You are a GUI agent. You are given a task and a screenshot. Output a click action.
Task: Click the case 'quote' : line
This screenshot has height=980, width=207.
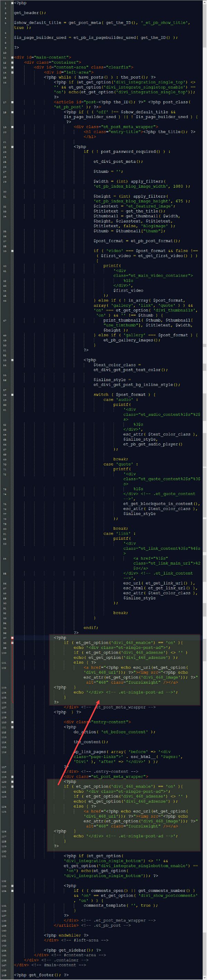point(121,464)
